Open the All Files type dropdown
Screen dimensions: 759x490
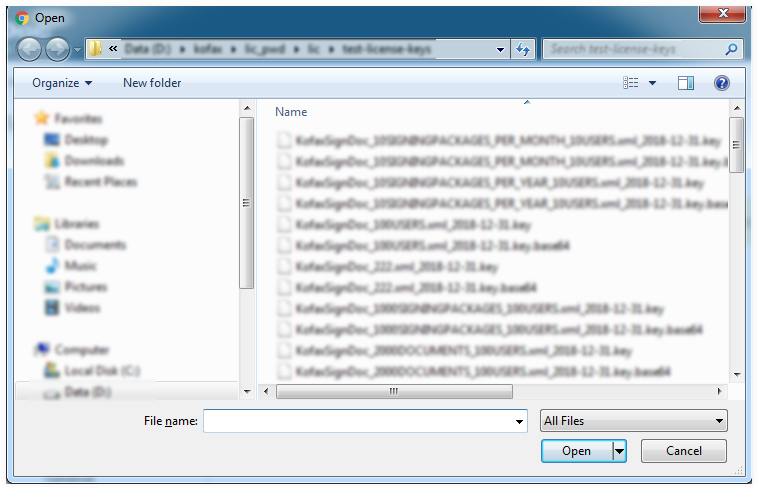click(633, 422)
